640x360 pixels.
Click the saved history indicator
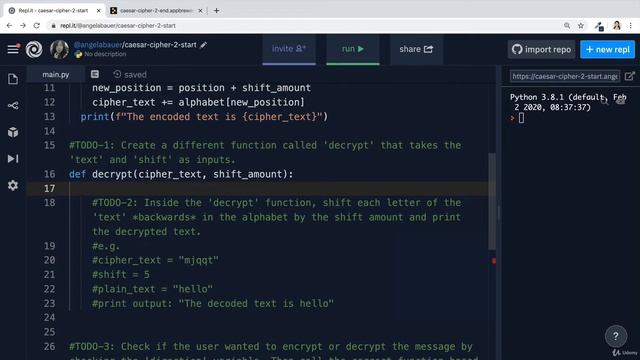[130, 75]
